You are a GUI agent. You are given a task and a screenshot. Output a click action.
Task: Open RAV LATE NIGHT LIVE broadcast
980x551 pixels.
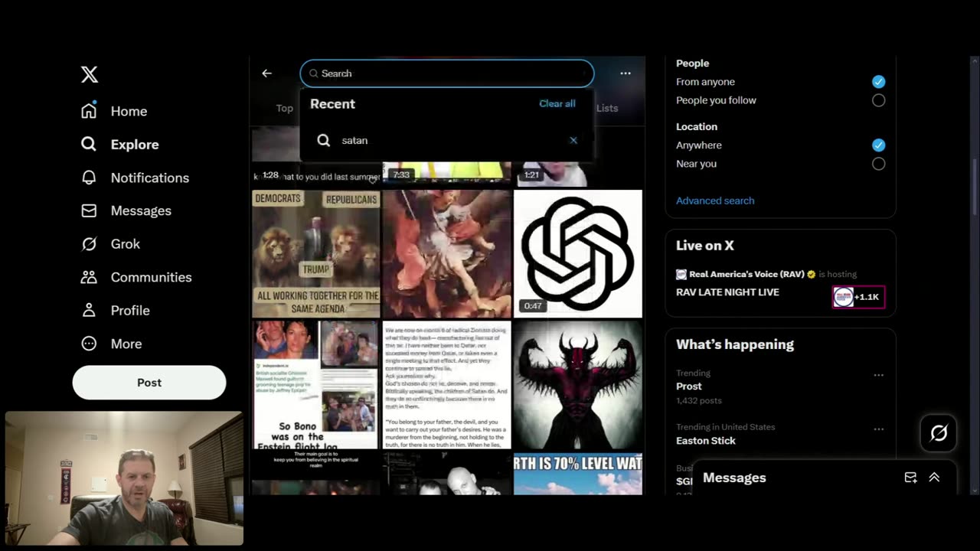[727, 292]
